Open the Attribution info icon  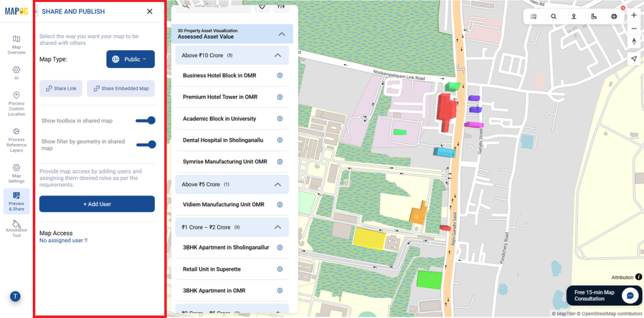pos(639,277)
